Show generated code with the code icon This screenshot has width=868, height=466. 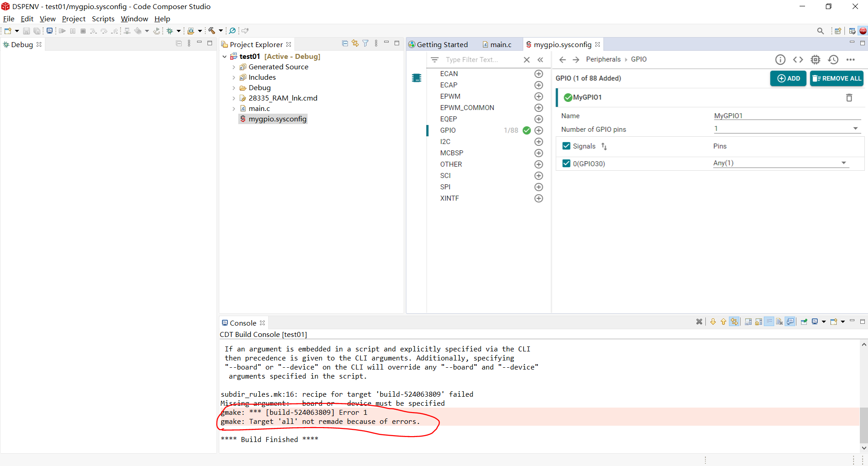point(798,59)
